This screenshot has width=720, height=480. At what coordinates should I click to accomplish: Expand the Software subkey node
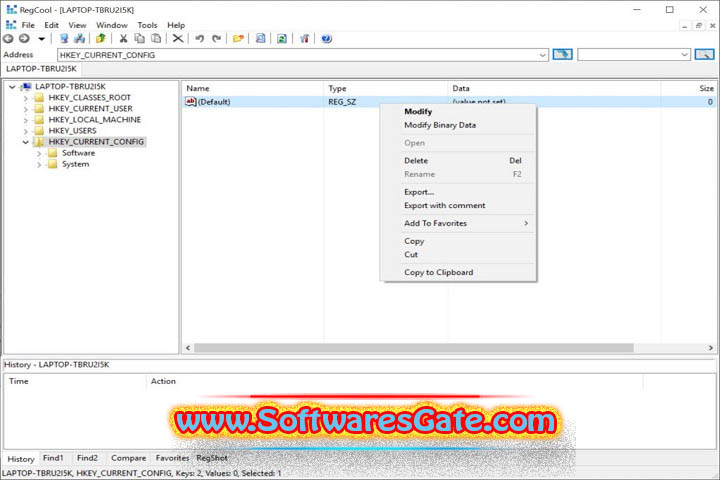click(39, 153)
